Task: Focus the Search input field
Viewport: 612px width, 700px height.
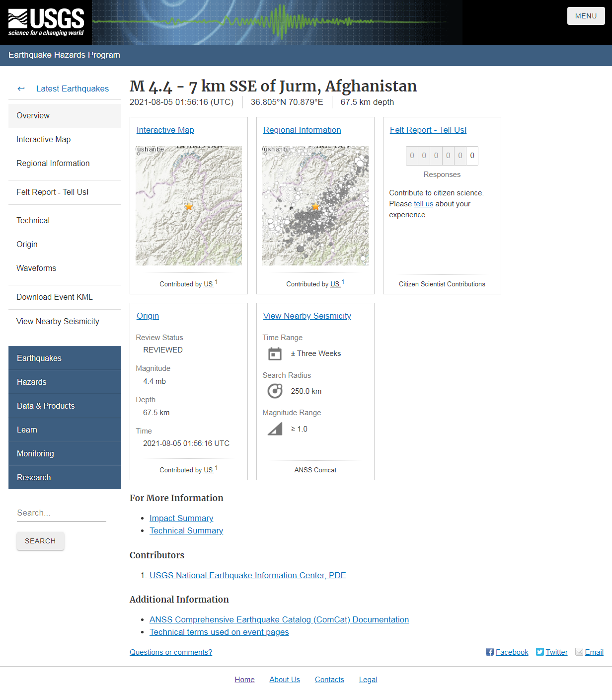Action: [x=62, y=513]
